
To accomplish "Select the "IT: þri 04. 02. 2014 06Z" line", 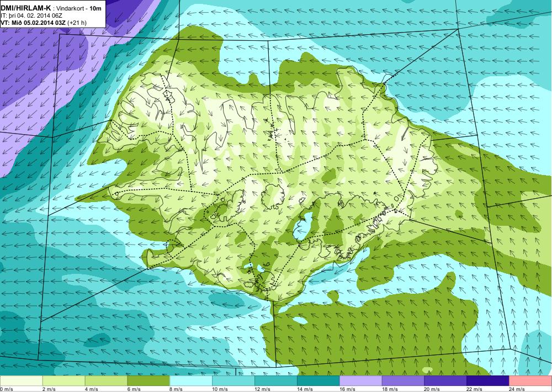I will 31,15.
